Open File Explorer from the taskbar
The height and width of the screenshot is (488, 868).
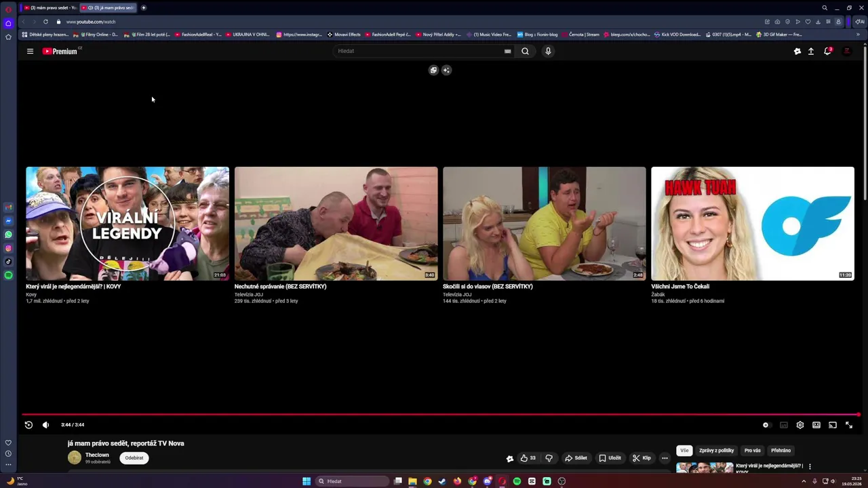click(x=412, y=481)
